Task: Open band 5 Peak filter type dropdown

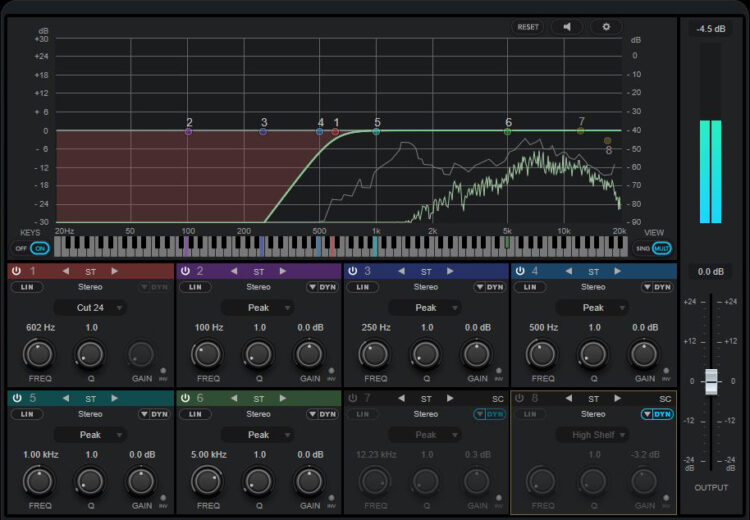Action: point(90,435)
